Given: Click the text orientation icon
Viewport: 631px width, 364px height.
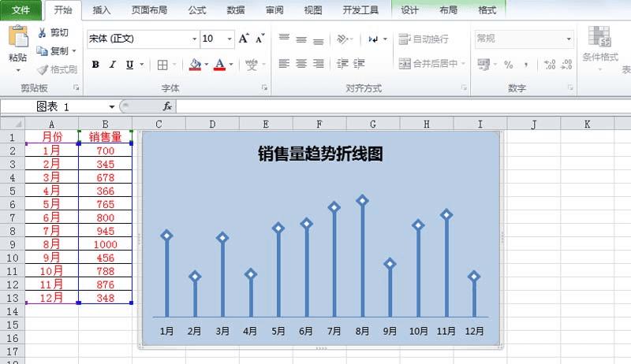Looking at the screenshot, I should point(342,39).
